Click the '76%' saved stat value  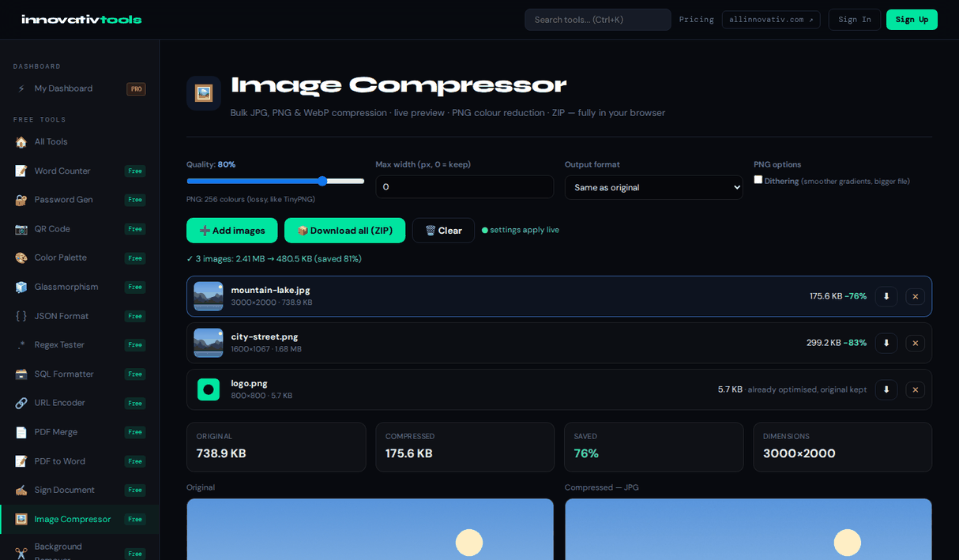[x=586, y=453]
